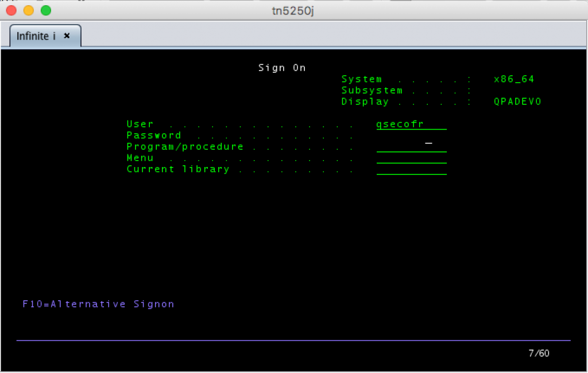Click the Subsystem label text
The image size is (588, 373).
click(372, 91)
